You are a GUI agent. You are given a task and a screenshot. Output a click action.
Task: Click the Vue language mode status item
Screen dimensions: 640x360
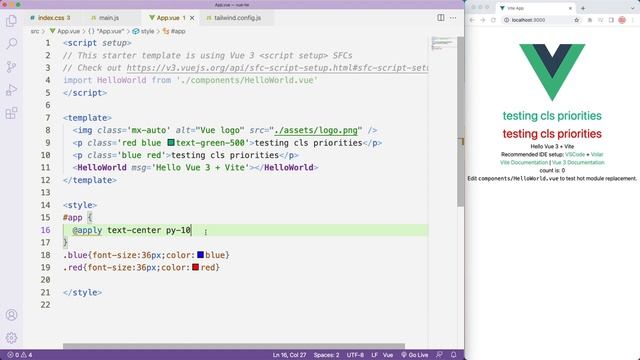tap(388, 355)
